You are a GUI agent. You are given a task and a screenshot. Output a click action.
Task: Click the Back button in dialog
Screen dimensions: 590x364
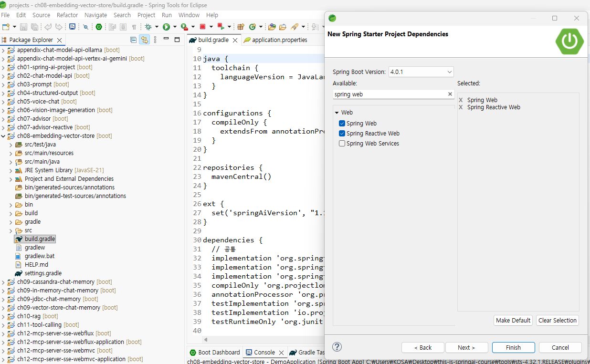click(423, 348)
